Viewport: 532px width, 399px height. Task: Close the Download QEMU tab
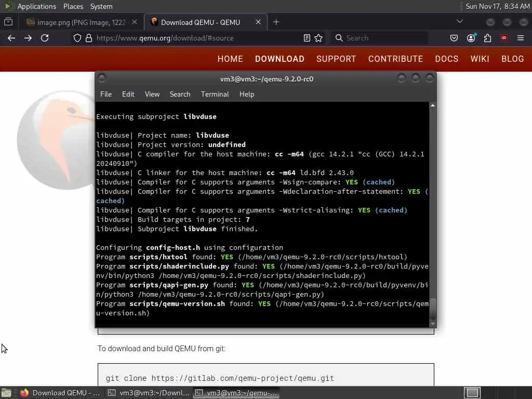point(258,22)
